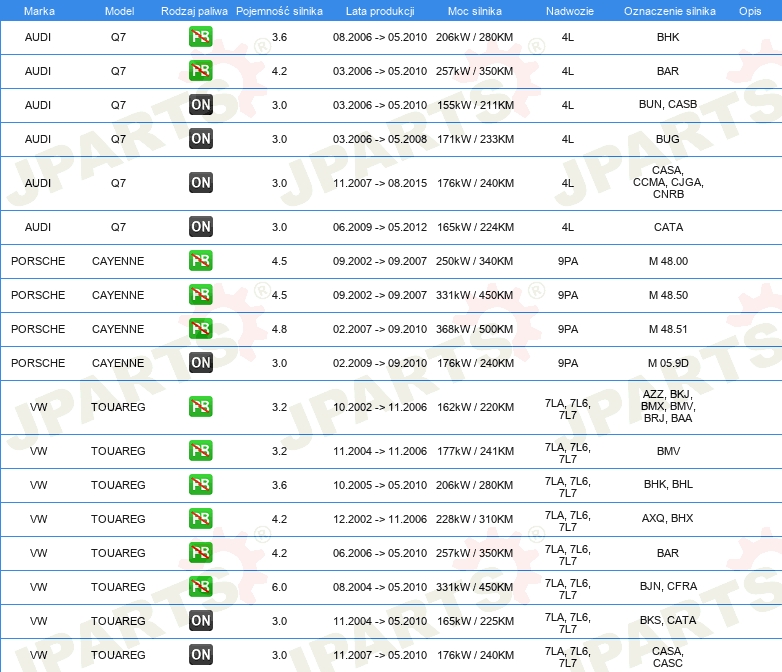Image resolution: width=782 pixels, height=672 pixels.
Task: Click diesel ON icon for Cayenne M 05.9D
Action: [x=200, y=362]
